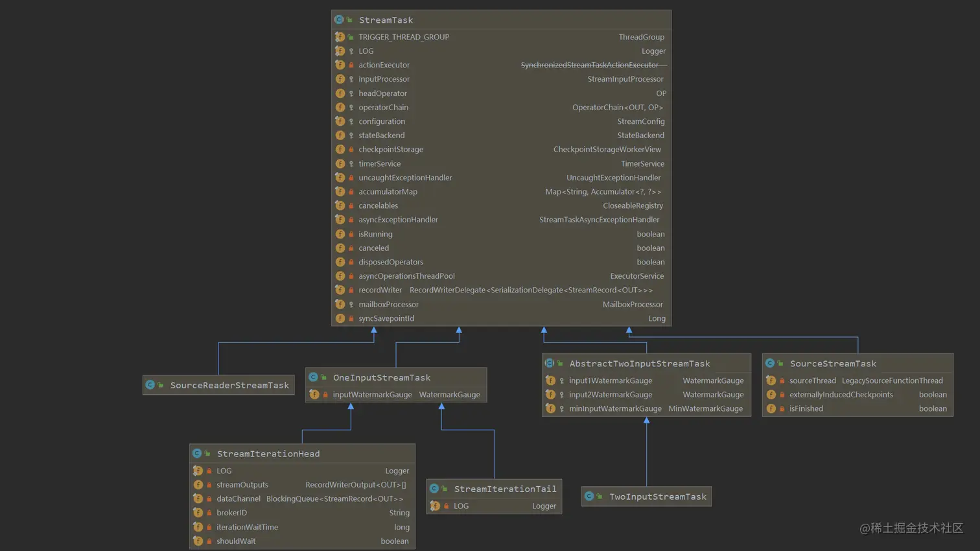Click the field icon for checkpointStorage
The height and width of the screenshot is (551, 980).
(340, 149)
